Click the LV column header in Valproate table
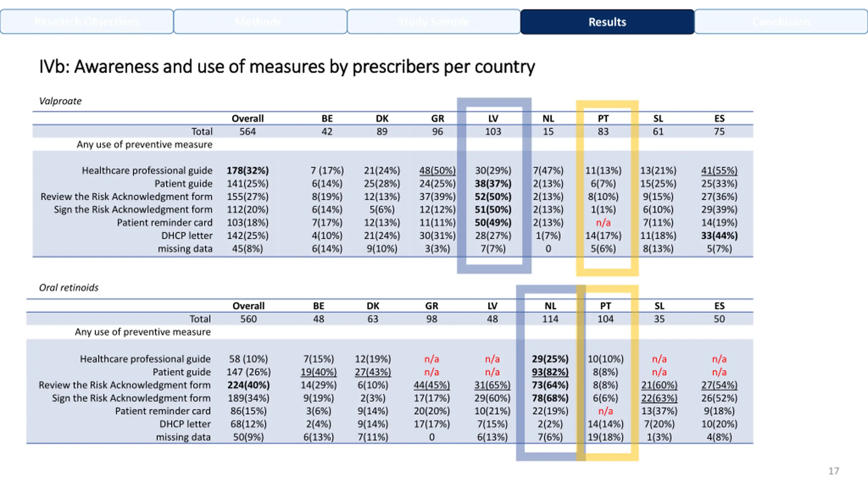 (493, 119)
